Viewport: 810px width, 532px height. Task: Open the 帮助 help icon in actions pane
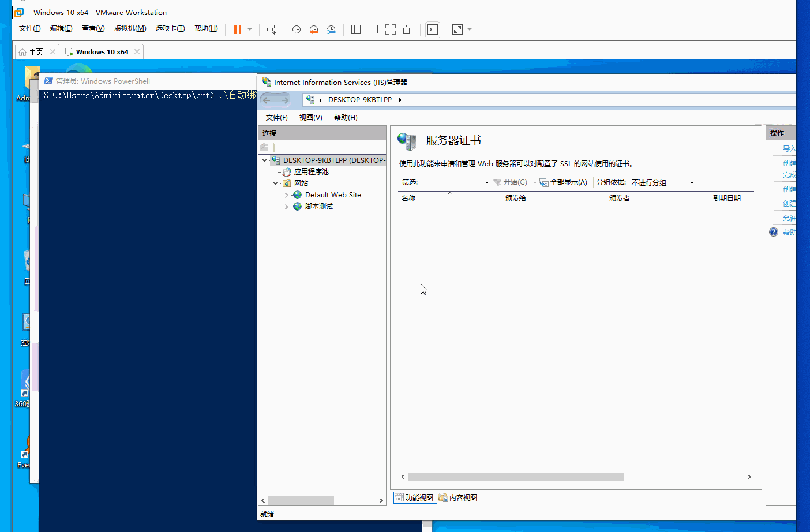[774, 232]
